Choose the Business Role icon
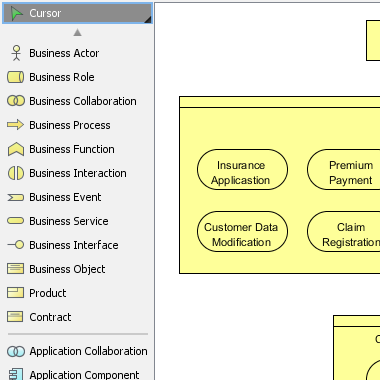This screenshot has height=380, width=380. (16, 77)
